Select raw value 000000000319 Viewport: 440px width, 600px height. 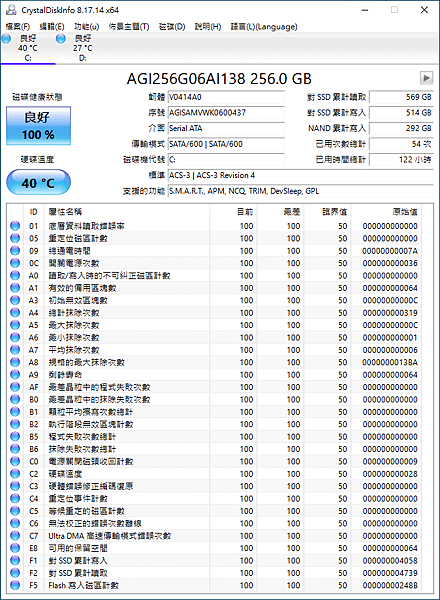pyautogui.click(x=390, y=313)
